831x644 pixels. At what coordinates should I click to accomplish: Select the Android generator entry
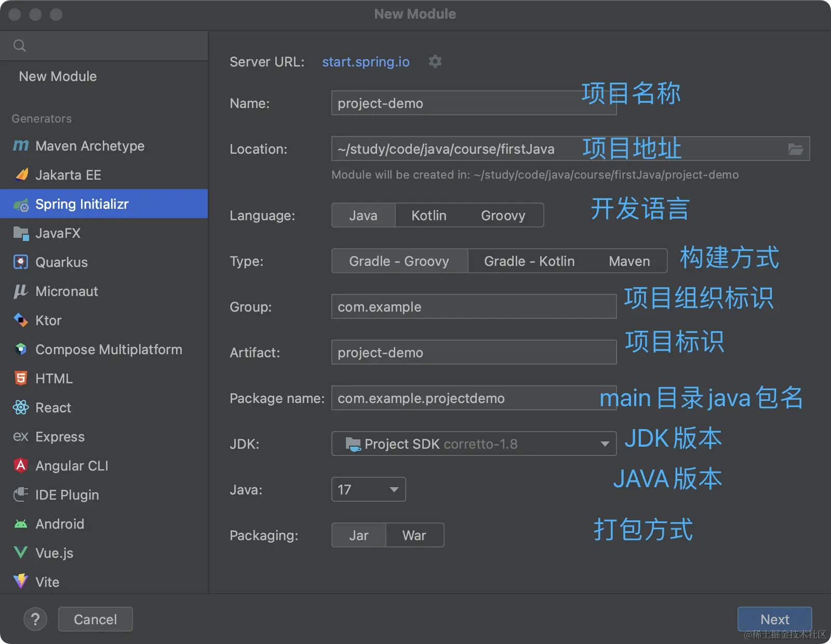[x=104, y=524]
